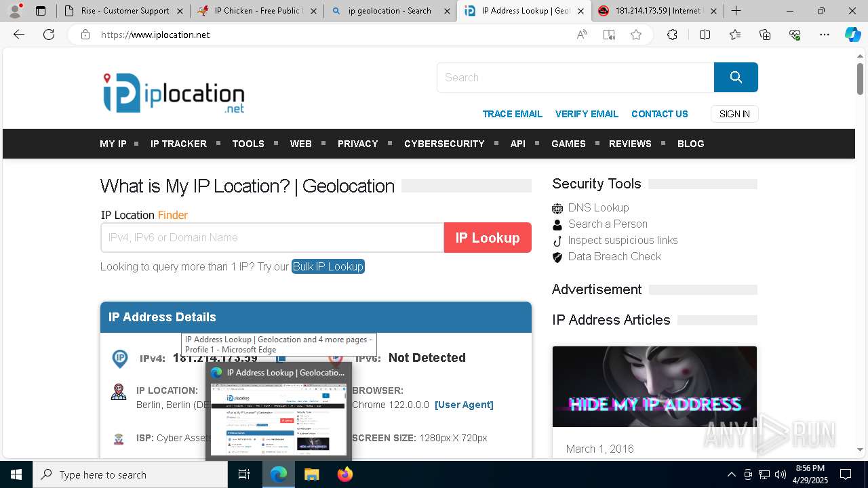Click the browser address bar URL
This screenshot has height=488, width=868.
click(x=155, y=35)
